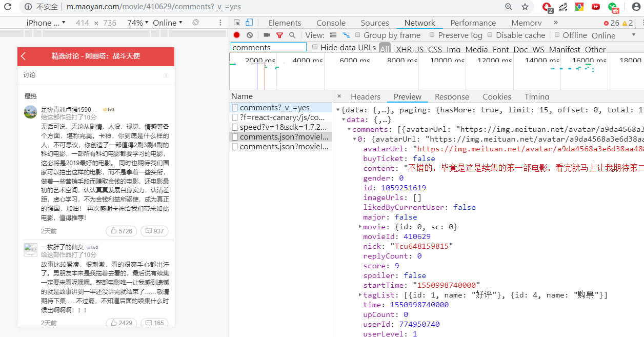Toggle the device toolbar icon
Screen dimensions: 644x337
[x=249, y=23]
